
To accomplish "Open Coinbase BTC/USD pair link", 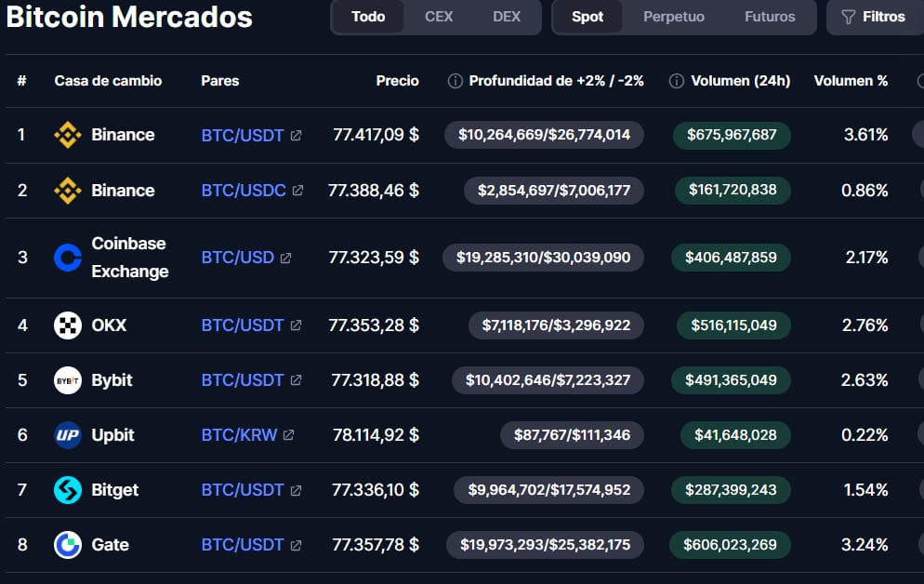I will 237,258.
